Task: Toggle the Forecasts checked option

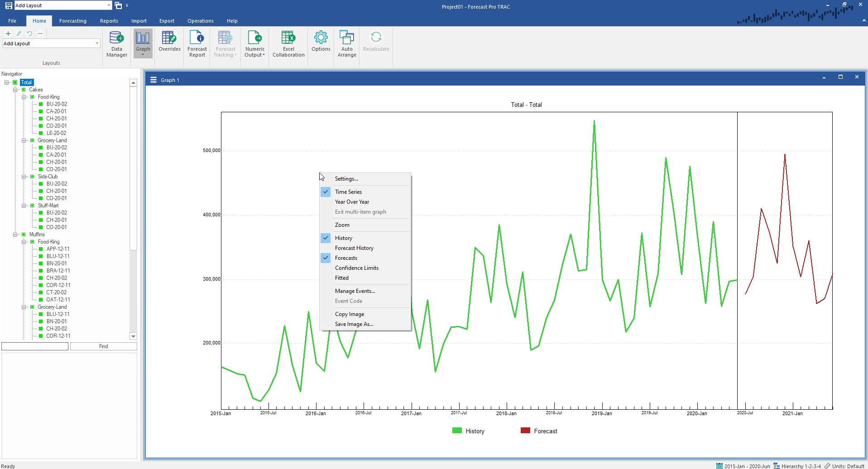Action: pos(365,258)
